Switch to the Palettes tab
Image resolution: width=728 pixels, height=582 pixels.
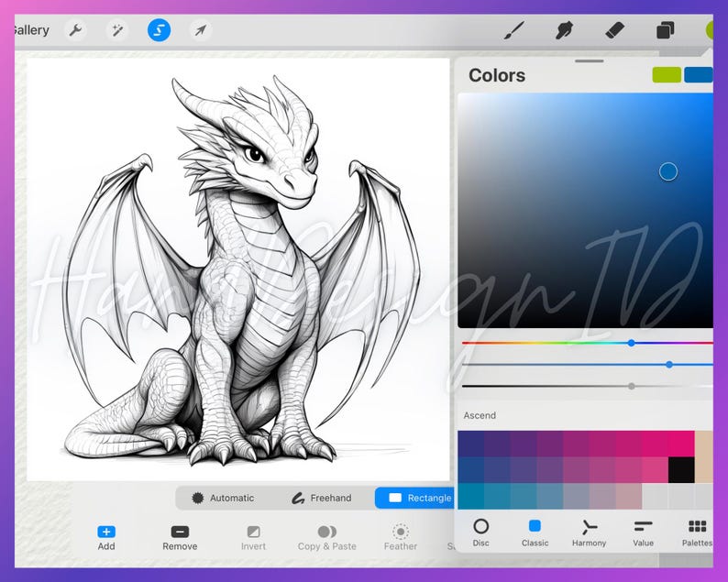point(697,533)
